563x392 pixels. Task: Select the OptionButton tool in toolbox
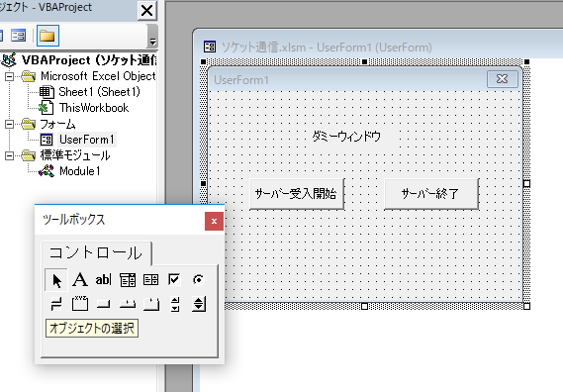pos(198,279)
